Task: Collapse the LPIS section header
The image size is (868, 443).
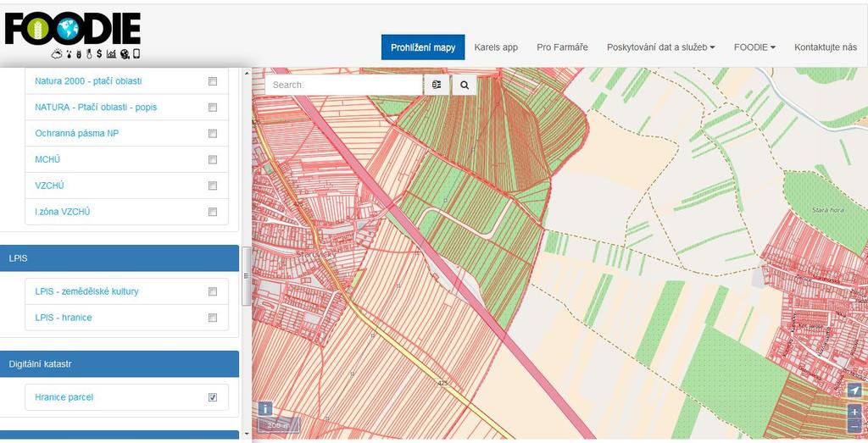Action: [x=119, y=258]
